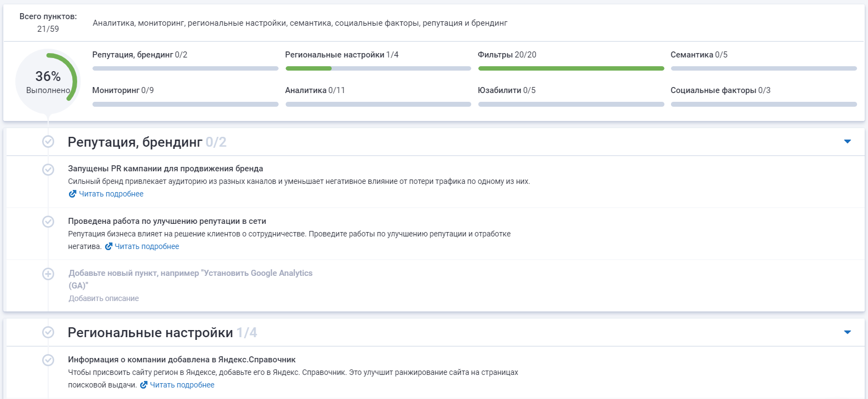The height and width of the screenshot is (399, 868).
Task: Mark 'Запущены PR кампании' item as done
Action: (x=48, y=169)
